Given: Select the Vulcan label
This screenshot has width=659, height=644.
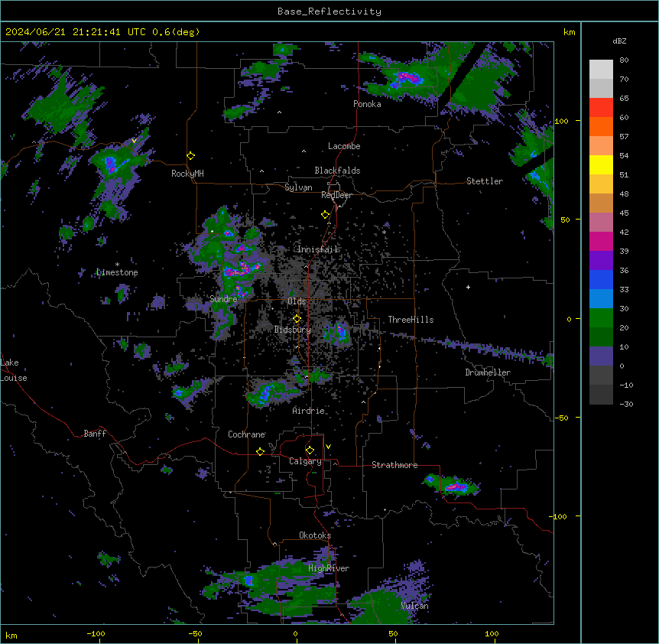Looking at the screenshot, I should 415,606.
